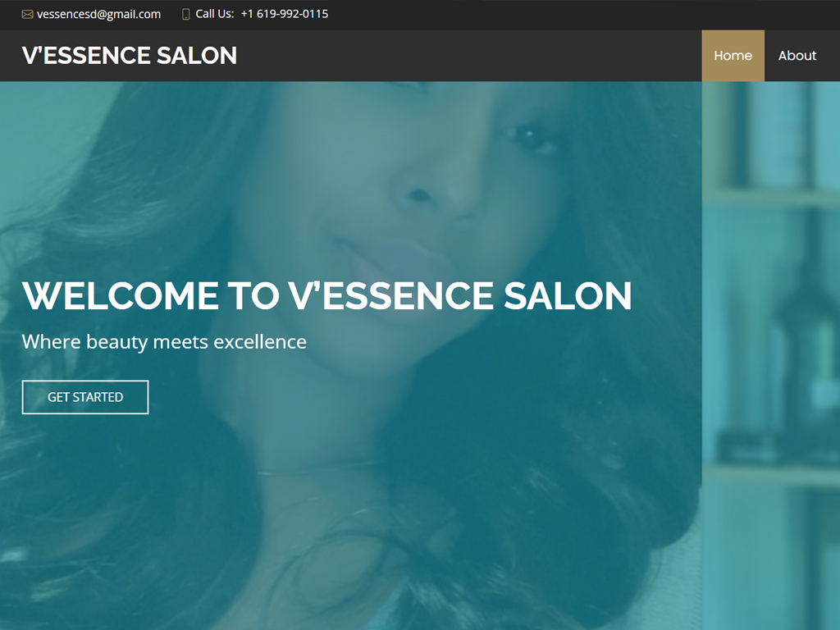Click the word "excellence" in the tagline
The width and height of the screenshot is (840, 630).
(x=260, y=342)
